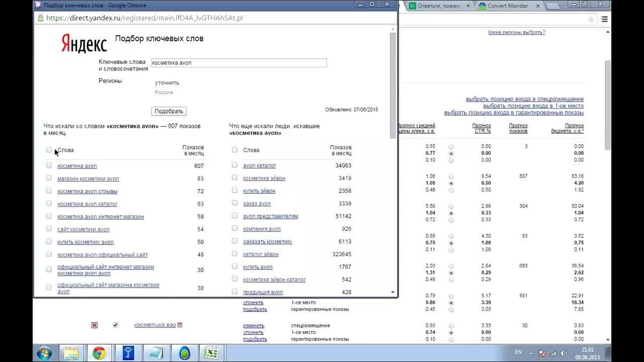This screenshot has width=644, height=362.
Task: Click the Convert Monster tab favicon
Action: tap(482, 6)
